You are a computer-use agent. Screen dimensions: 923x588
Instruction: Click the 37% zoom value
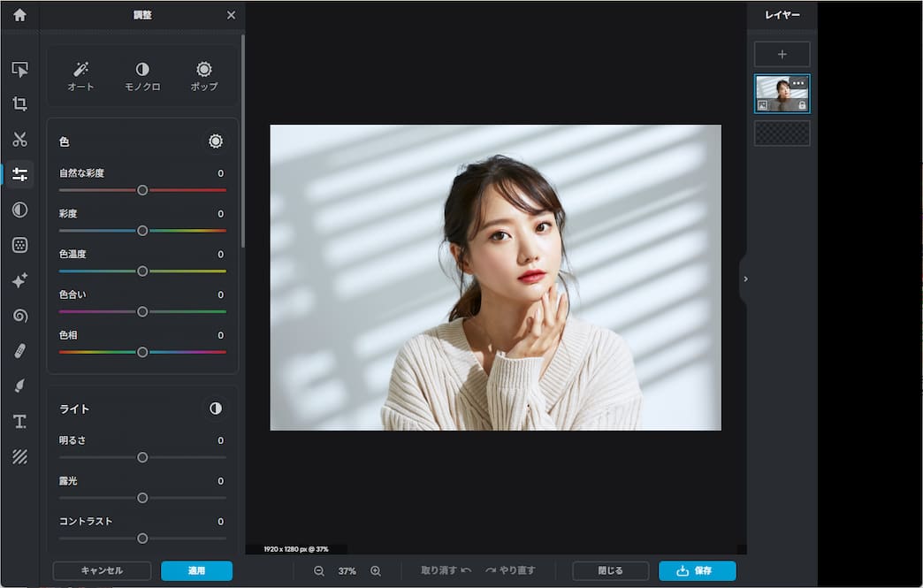tap(347, 571)
